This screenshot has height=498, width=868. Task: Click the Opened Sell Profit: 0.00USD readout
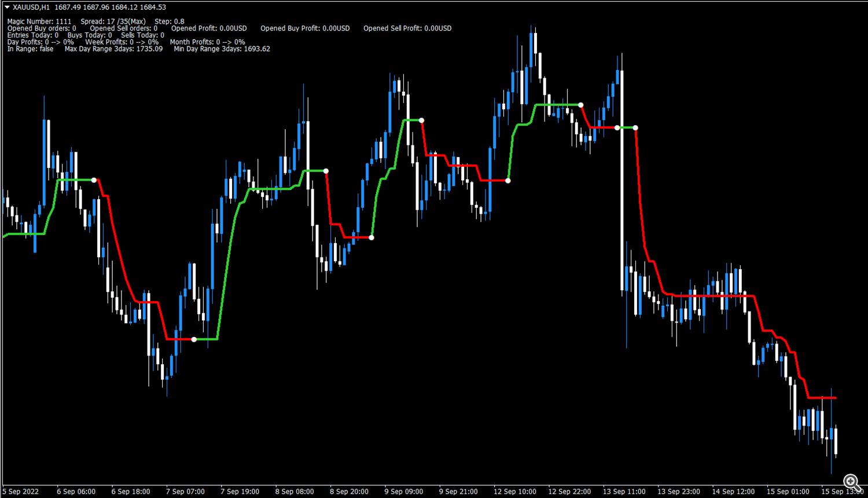[x=407, y=28]
